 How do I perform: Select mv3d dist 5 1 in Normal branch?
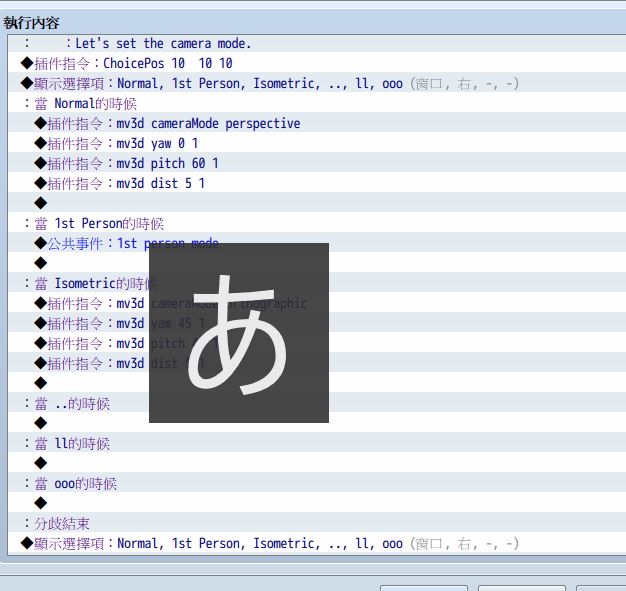[x=317, y=183]
